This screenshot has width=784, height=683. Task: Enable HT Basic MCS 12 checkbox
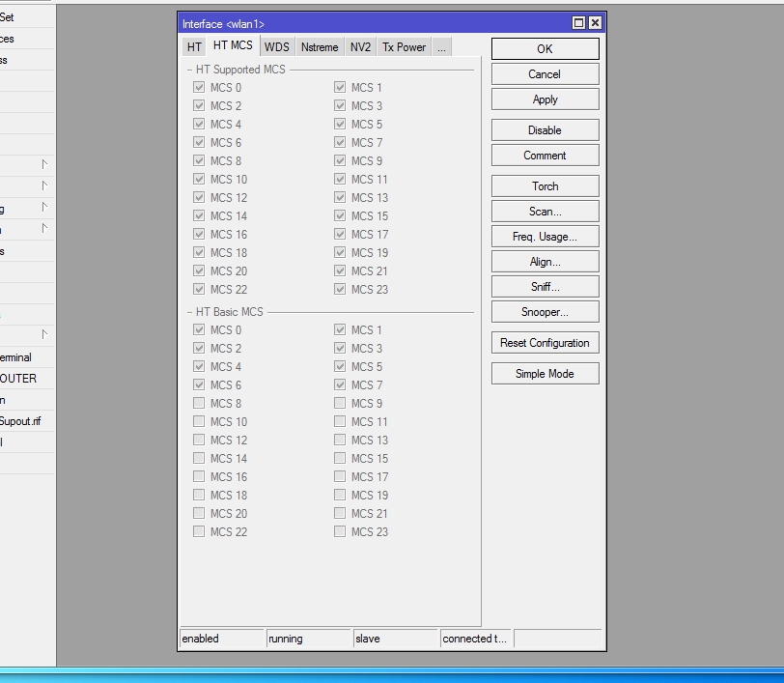199,440
